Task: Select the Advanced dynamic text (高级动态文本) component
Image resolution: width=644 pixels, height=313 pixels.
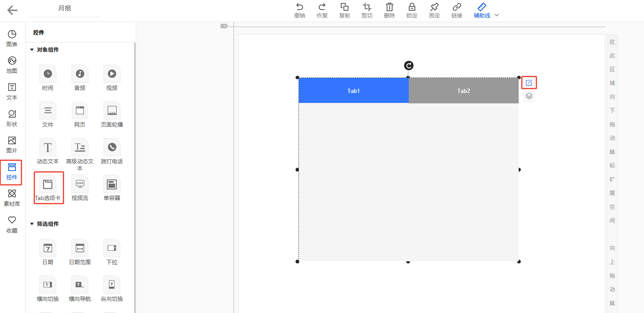Action: (x=80, y=155)
